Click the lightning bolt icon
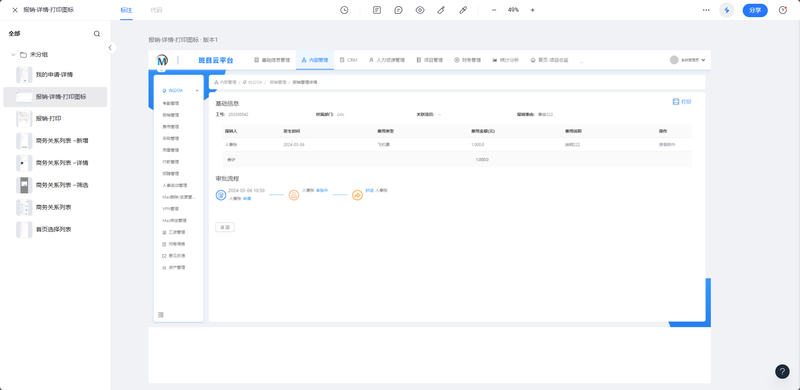This screenshot has width=800, height=390. tap(727, 10)
